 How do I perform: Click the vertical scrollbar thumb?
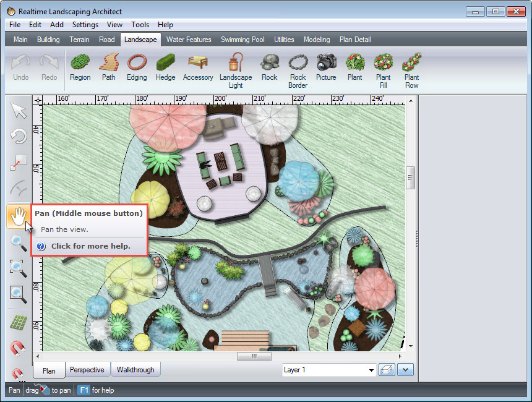[x=411, y=177]
